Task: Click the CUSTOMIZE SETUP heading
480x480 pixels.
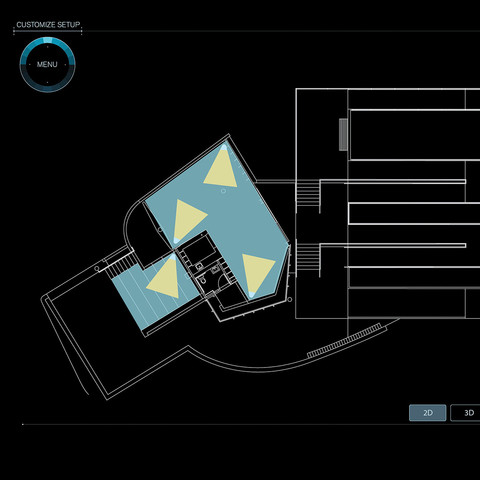Action: point(48,25)
